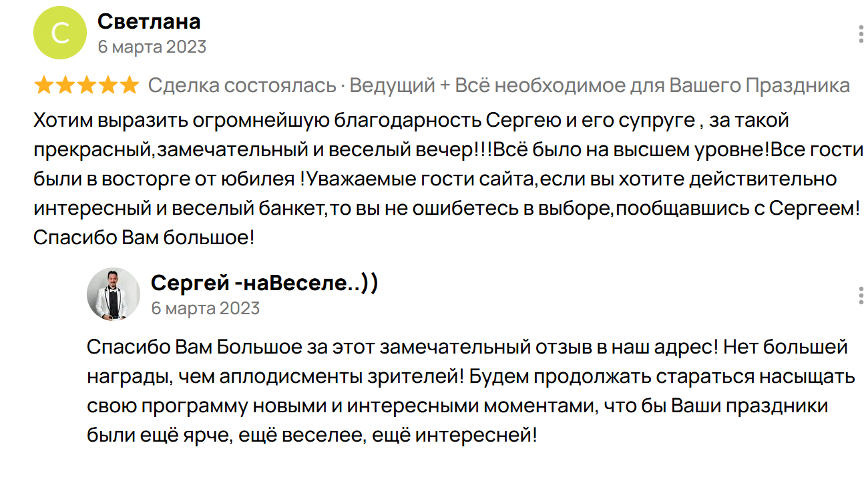Screen dimensions: 868x485
Task: Open the three-dot menu on Сергей's reply
Action: tap(861, 294)
